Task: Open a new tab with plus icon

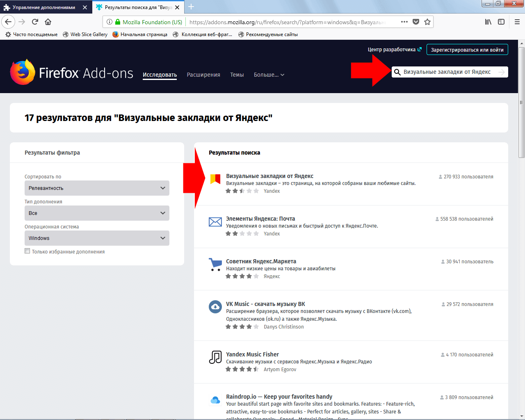Action: point(191,7)
